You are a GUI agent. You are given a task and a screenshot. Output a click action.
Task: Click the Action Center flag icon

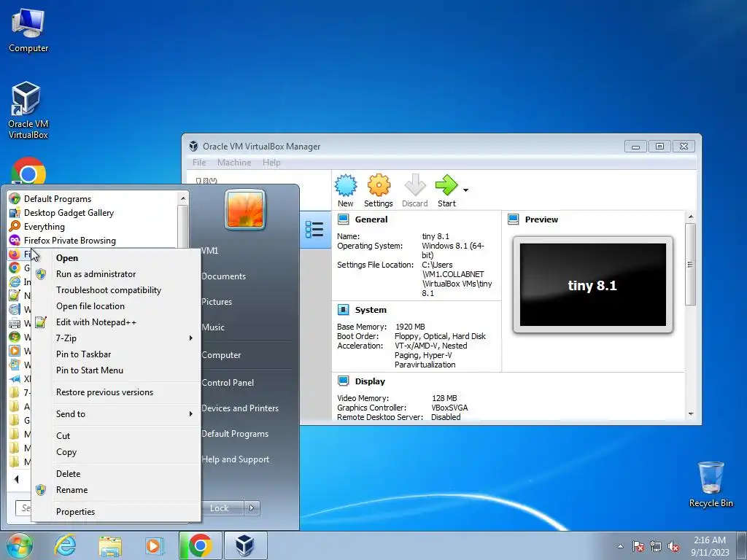tap(638, 546)
